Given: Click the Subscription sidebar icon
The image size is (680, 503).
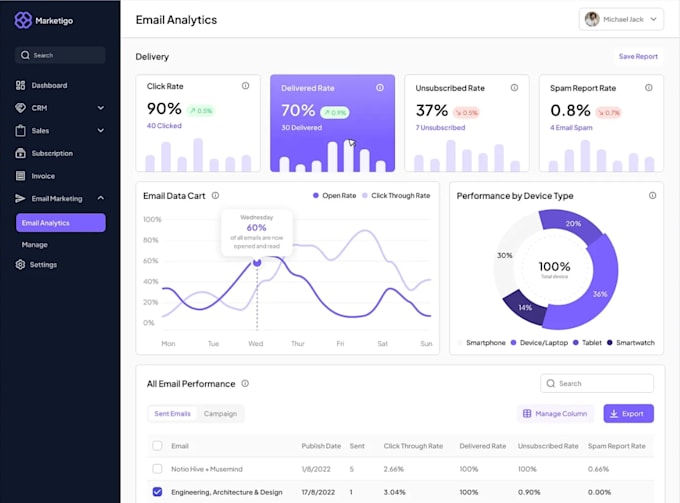Looking at the screenshot, I should (x=20, y=153).
